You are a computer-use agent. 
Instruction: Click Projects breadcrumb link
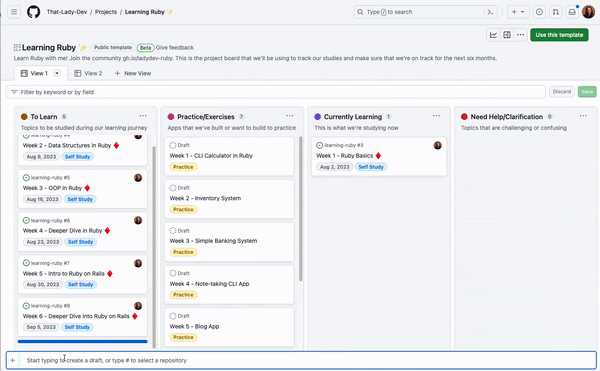[x=106, y=12]
